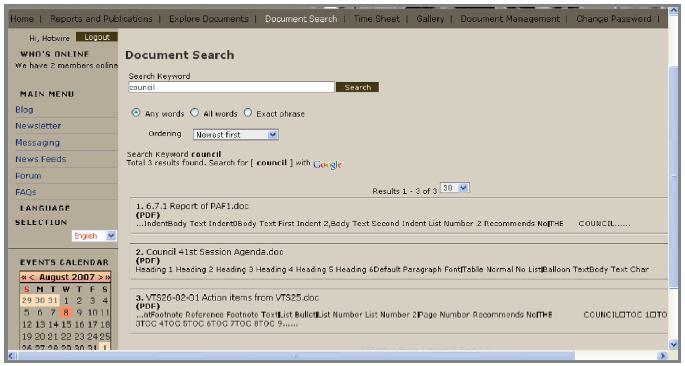
Task: Click the horizontal scrollbar left arrow
Action: [12, 356]
